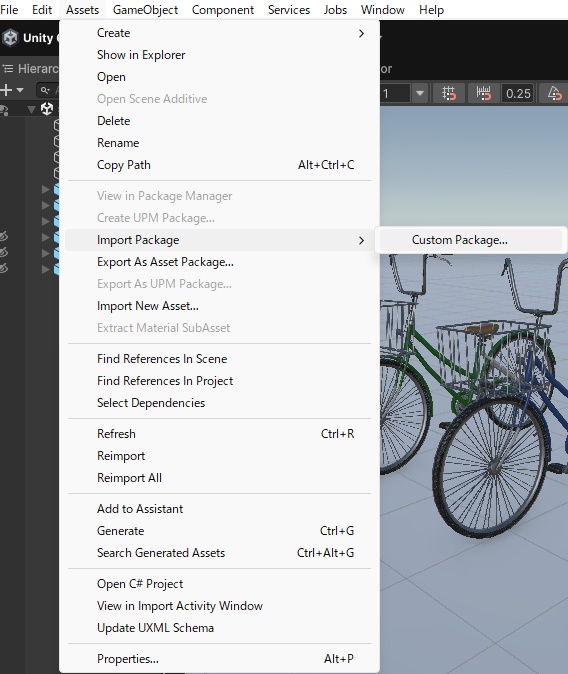
Task: Click the angle snapping triangle icon
Action: (x=554, y=93)
